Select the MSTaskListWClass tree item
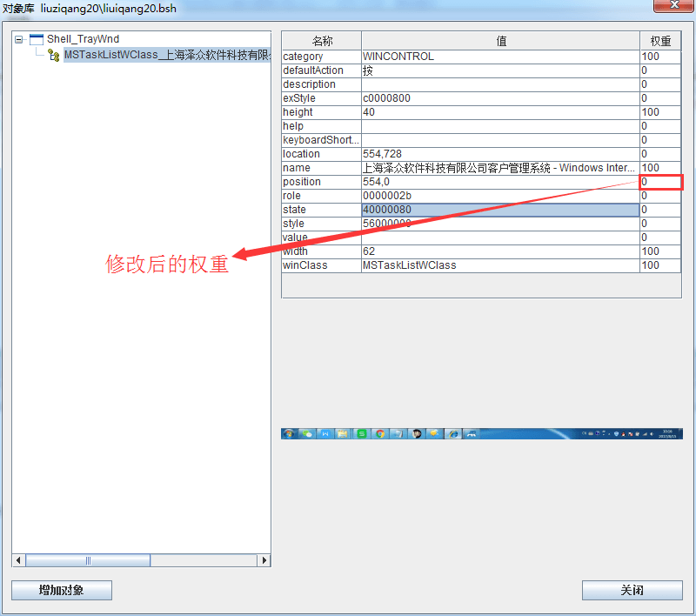This screenshot has width=696, height=616. tap(165, 55)
